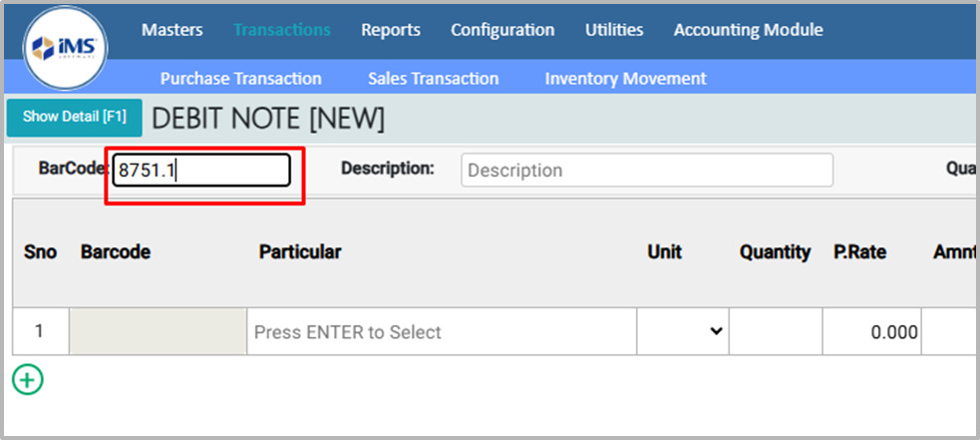Open the Accounting Module menu

pos(748,30)
